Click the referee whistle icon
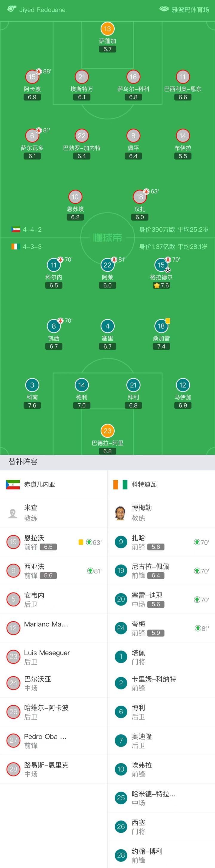Image resolution: width=215 pixels, height=868 pixels. pyautogui.click(x=12, y=9)
